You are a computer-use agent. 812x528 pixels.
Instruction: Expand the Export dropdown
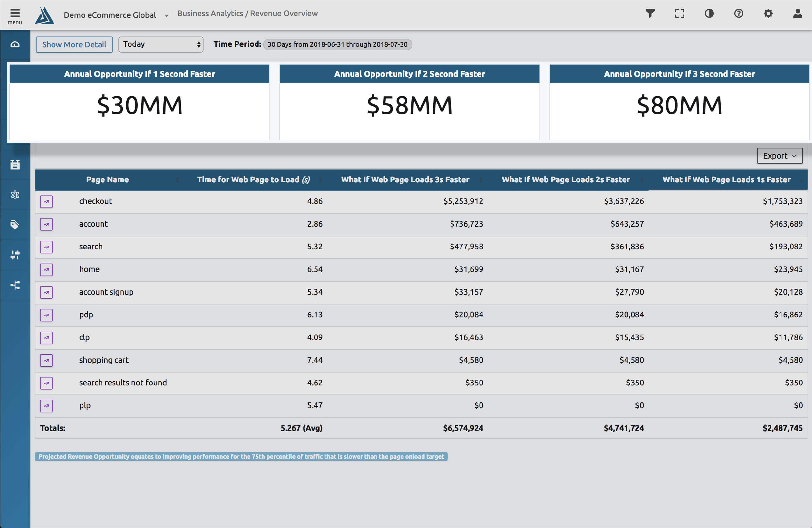tap(779, 156)
